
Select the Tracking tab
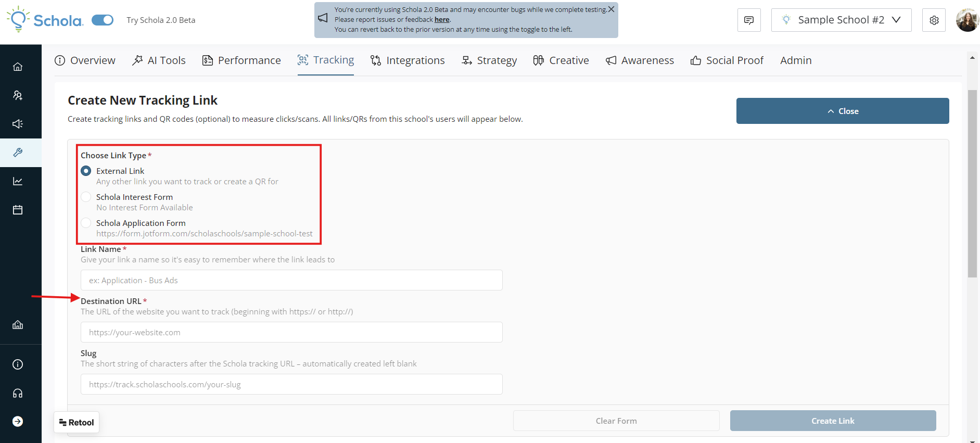[x=326, y=60]
